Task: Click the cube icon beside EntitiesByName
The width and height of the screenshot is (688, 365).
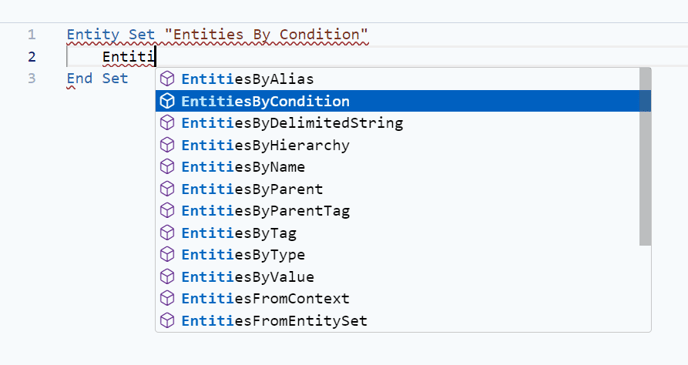Action: tap(167, 167)
